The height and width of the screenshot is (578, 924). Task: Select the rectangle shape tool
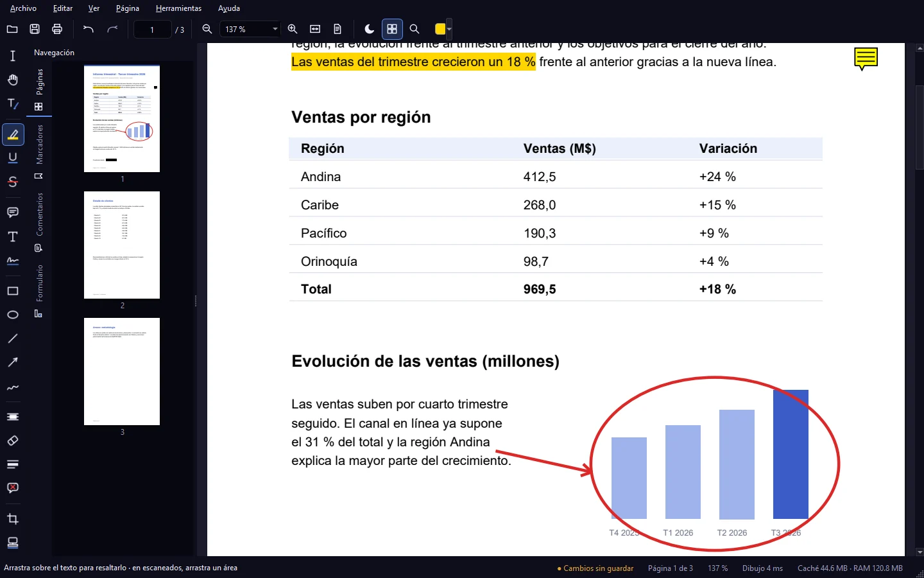pyautogui.click(x=13, y=291)
